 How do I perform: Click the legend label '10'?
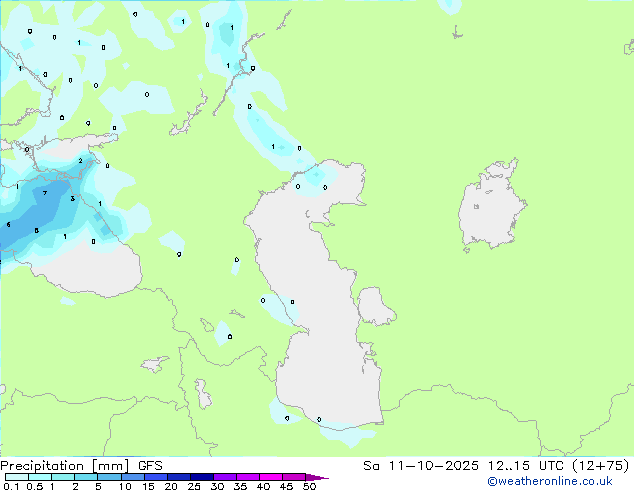[x=125, y=486]
